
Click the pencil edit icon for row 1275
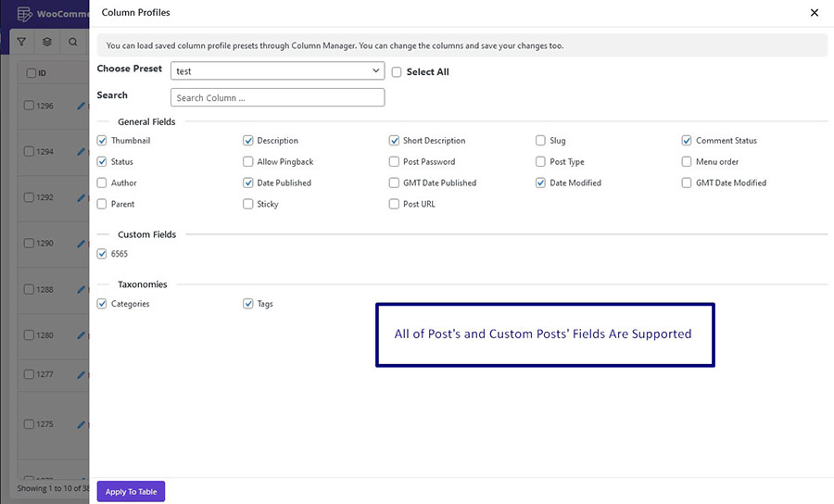[81, 424]
